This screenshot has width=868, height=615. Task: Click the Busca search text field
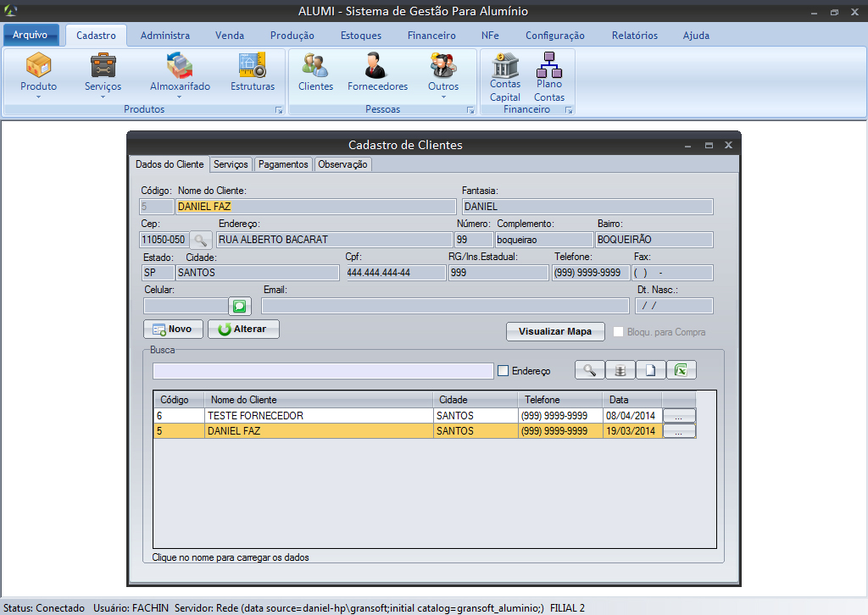pos(323,370)
